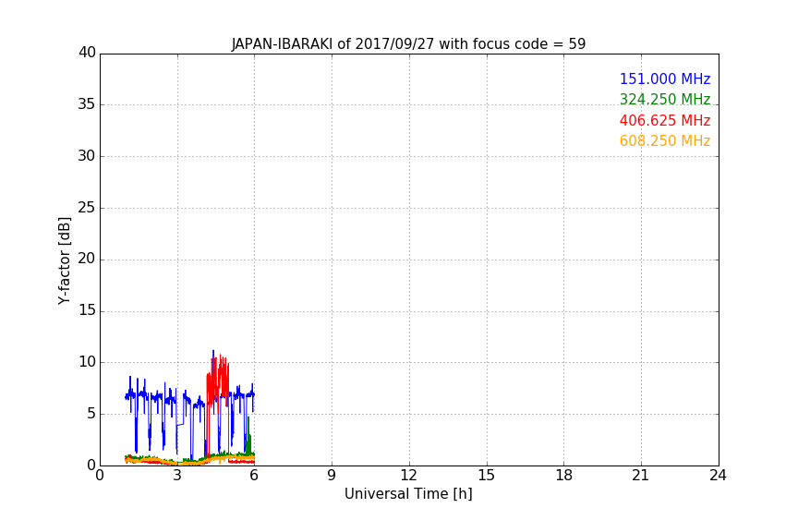This screenshot has height=532, width=798.
Task: Click the y-axis tick label 30
Action: pyautogui.click(x=87, y=156)
